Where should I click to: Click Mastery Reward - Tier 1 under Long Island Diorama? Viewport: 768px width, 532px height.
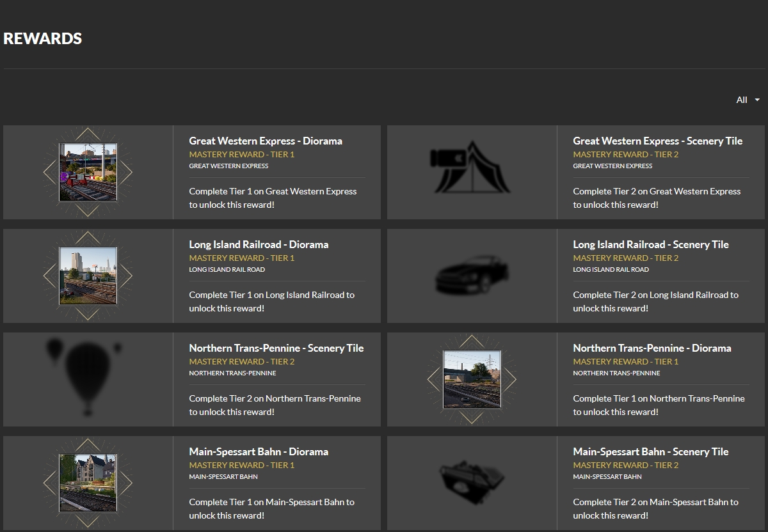click(242, 258)
